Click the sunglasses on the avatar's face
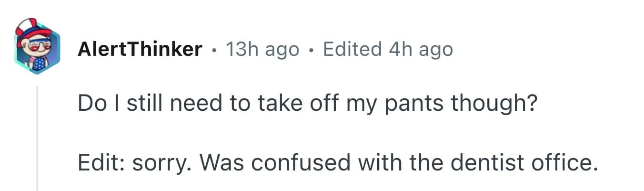The height and width of the screenshot is (191, 644). [x=38, y=45]
